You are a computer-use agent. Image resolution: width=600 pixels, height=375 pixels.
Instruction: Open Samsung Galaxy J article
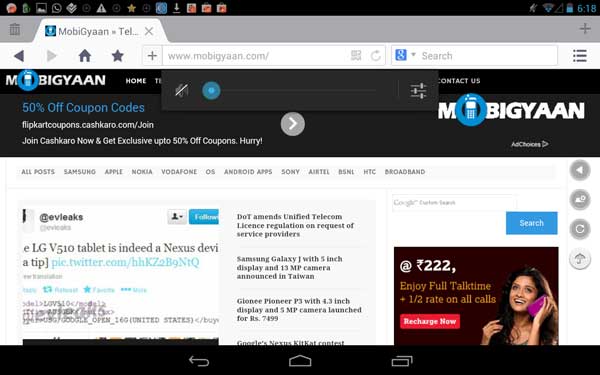coord(289,267)
